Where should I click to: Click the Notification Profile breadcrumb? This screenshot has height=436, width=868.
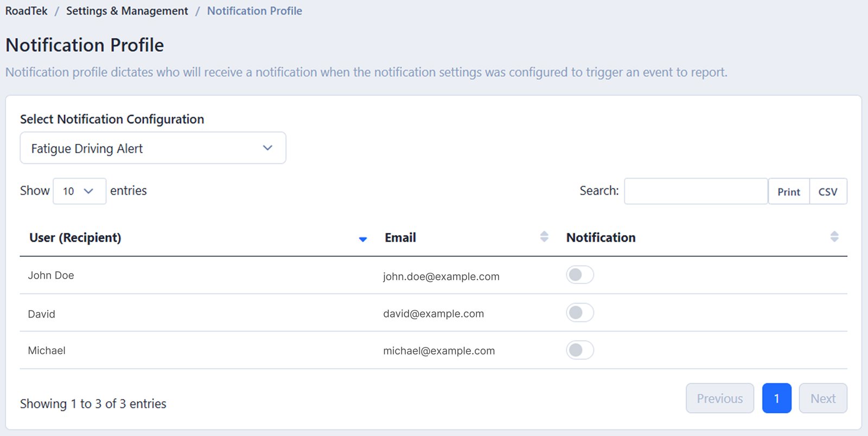pyautogui.click(x=254, y=11)
